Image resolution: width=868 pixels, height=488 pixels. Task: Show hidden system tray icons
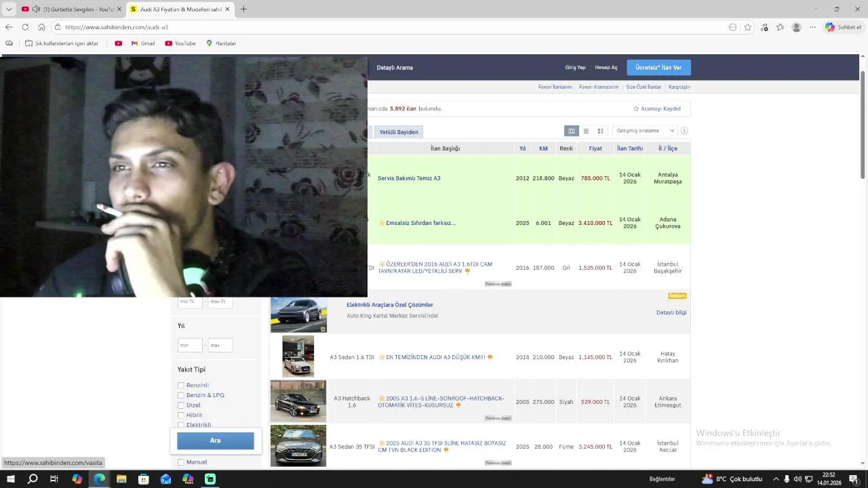click(x=776, y=479)
